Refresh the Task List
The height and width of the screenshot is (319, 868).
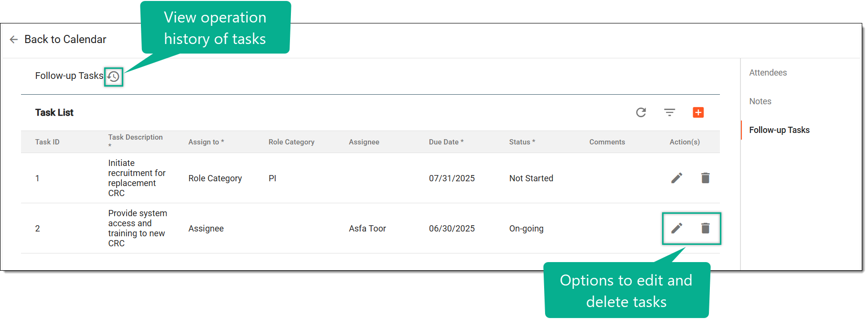[x=641, y=112]
